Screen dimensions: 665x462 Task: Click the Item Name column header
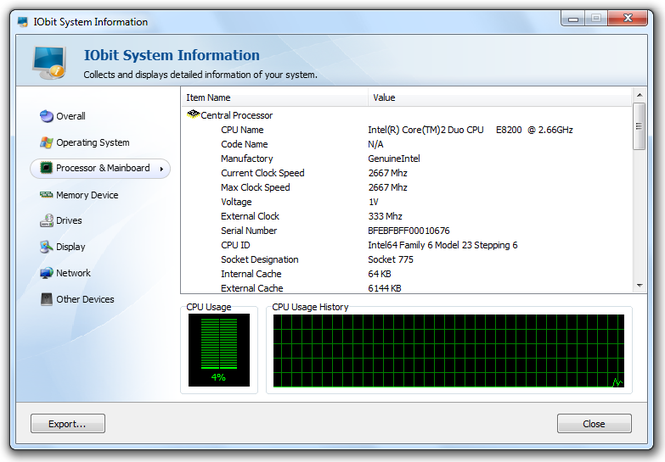click(x=274, y=98)
